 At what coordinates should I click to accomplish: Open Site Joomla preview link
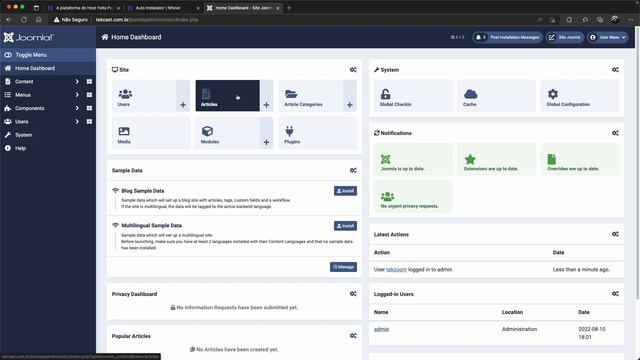(565, 37)
